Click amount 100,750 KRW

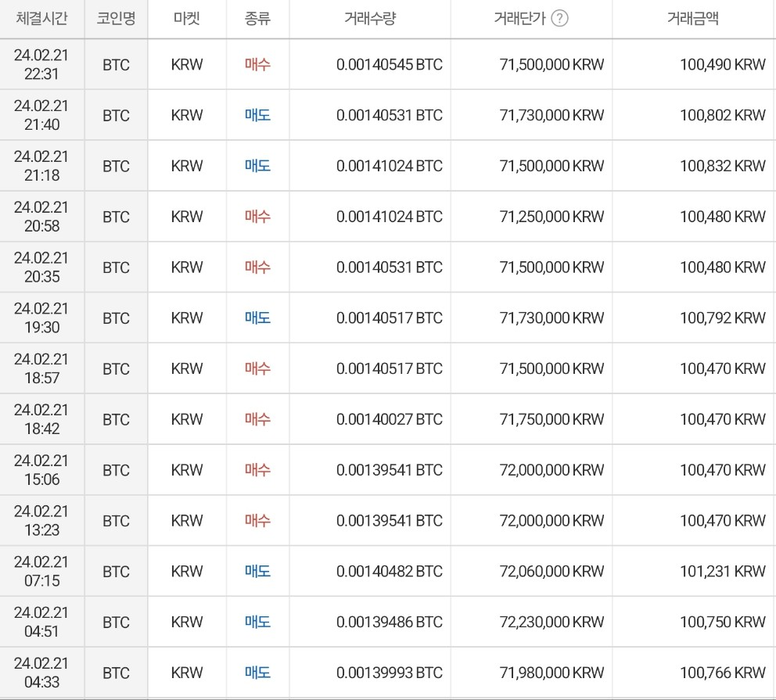point(723,622)
